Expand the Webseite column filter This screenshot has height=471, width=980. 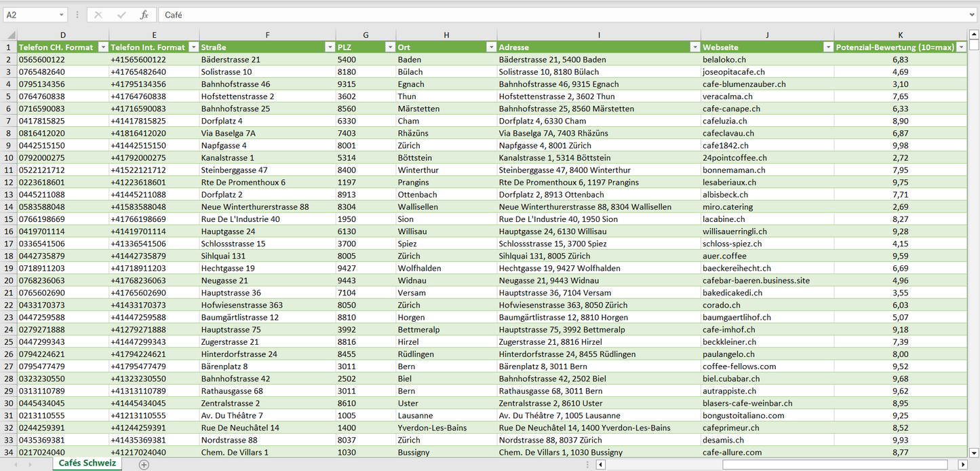pyautogui.click(x=828, y=48)
